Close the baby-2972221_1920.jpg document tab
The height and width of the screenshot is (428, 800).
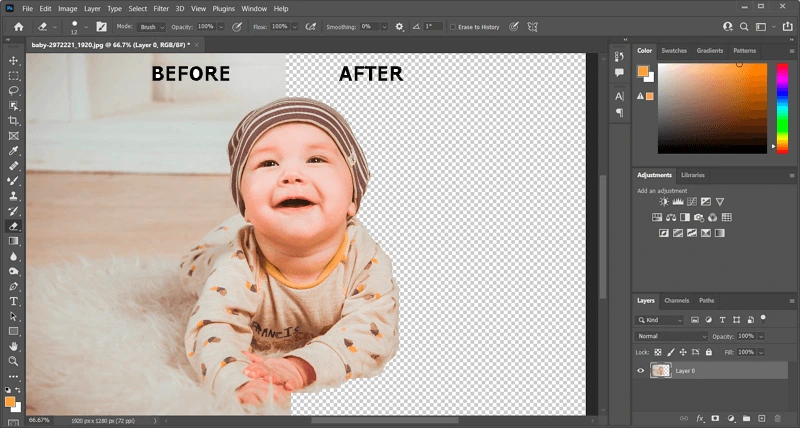pos(197,45)
